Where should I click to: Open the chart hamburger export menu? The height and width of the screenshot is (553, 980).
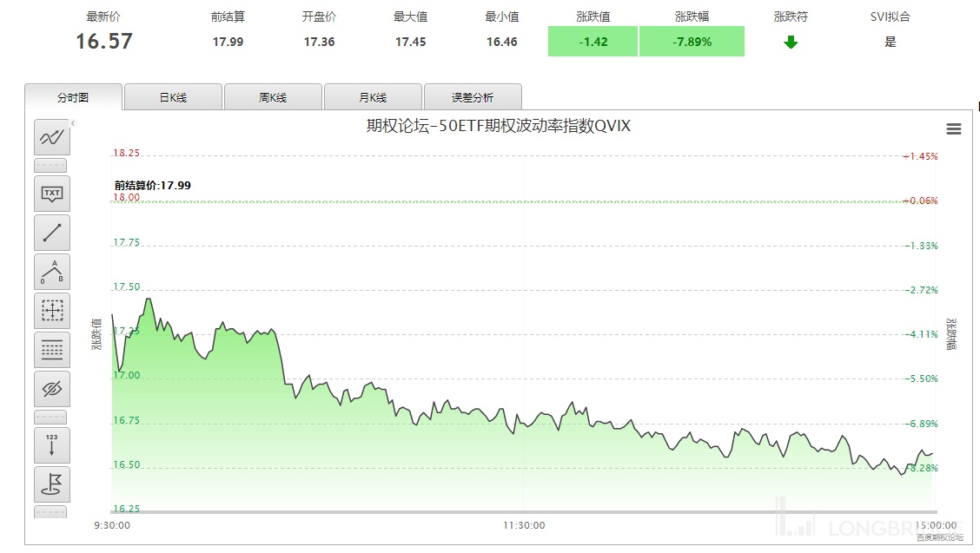click(x=953, y=129)
